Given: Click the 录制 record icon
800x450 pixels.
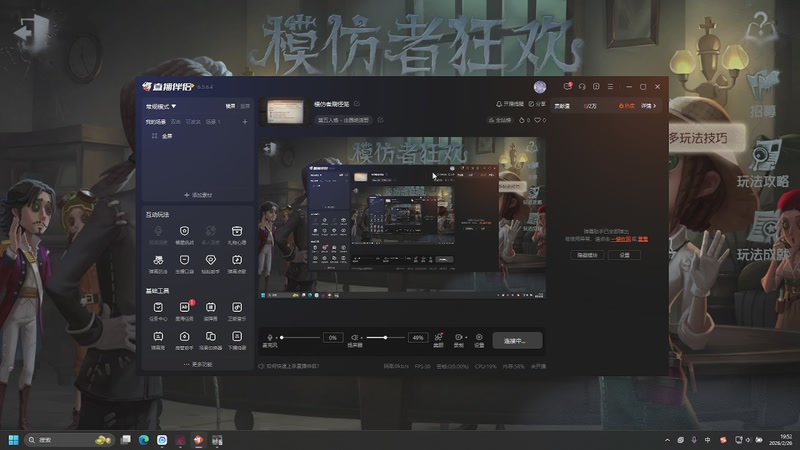Looking at the screenshot, I should click(x=458, y=337).
